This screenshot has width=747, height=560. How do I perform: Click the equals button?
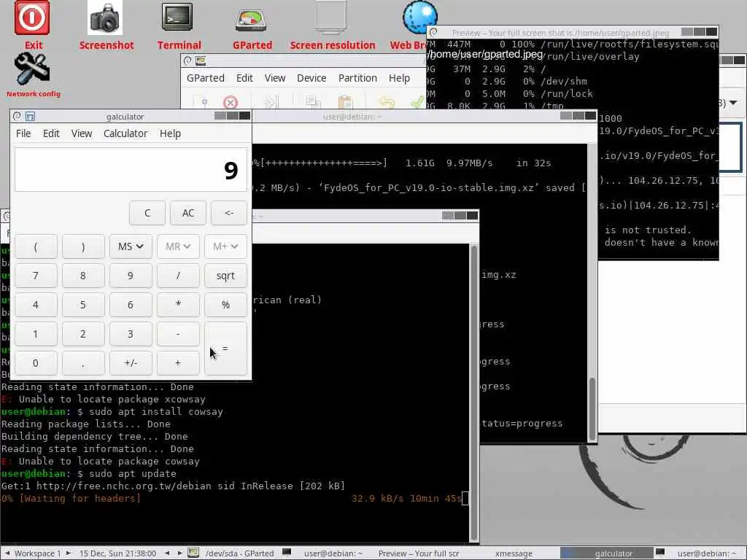point(225,349)
